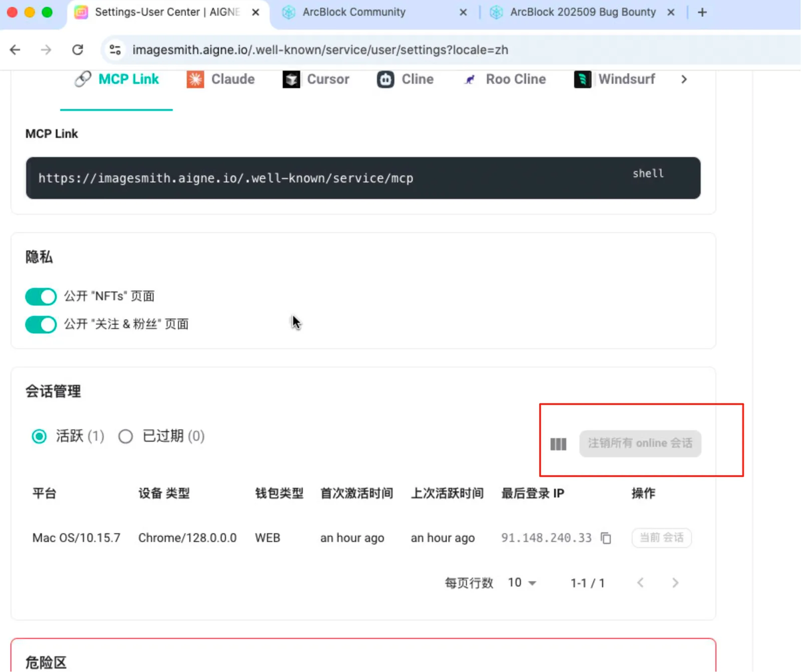
Task: Toggle the 公开 "关注 & 粉丝" 页面 switch
Action: (x=41, y=324)
